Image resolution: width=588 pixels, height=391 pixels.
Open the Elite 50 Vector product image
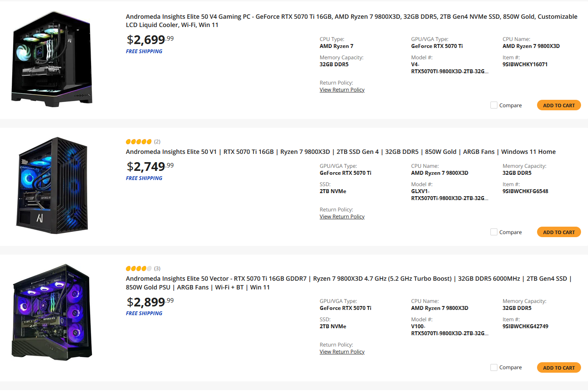[x=52, y=312]
